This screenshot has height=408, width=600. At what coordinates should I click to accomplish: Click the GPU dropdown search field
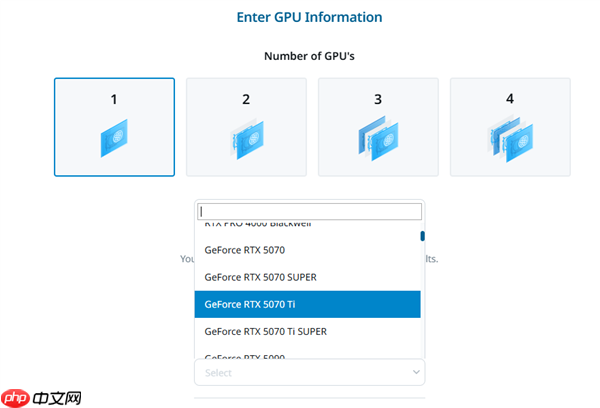coord(309,212)
